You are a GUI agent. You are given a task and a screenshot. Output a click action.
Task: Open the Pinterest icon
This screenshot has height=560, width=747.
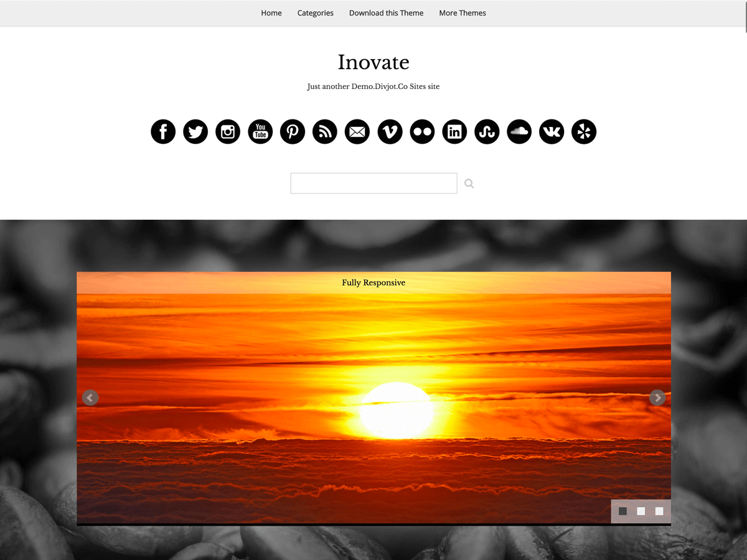293,131
